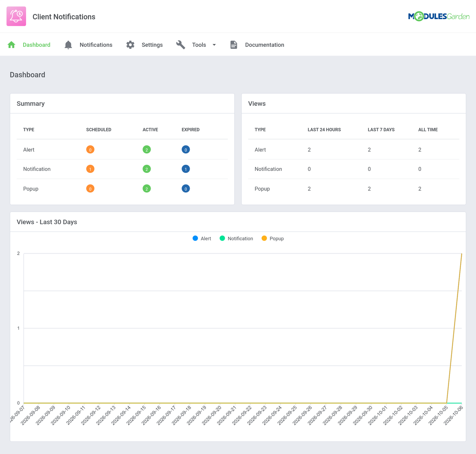Open the Settings menu item
Image resolution: width=476 pixels, height=454 pixels.
[152, 45]
